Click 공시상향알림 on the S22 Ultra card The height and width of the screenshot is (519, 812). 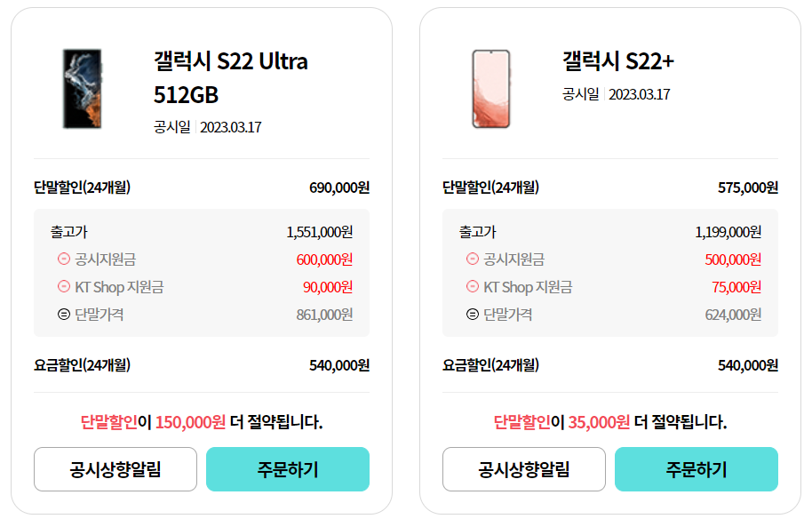(x=114, y=469)
